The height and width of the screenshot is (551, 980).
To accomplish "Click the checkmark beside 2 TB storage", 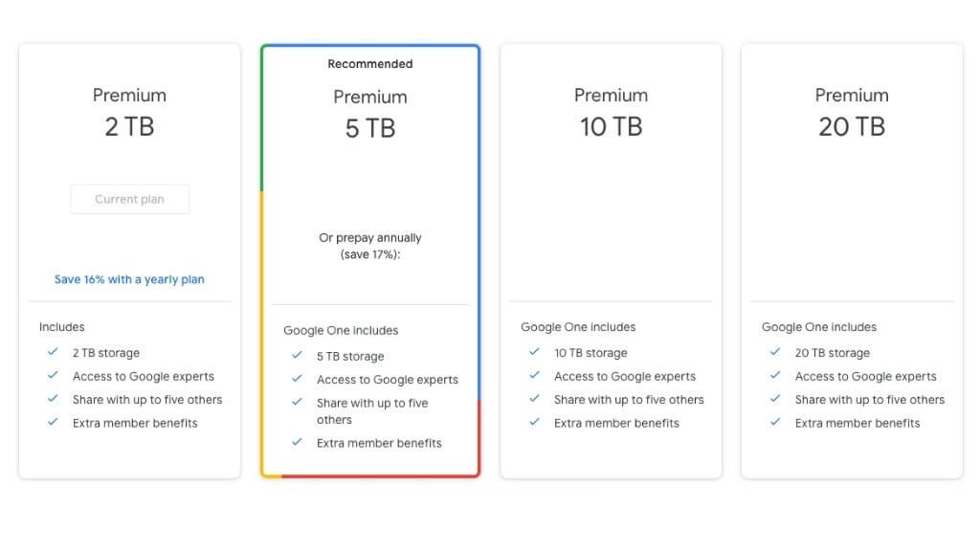I will [53, 352].
